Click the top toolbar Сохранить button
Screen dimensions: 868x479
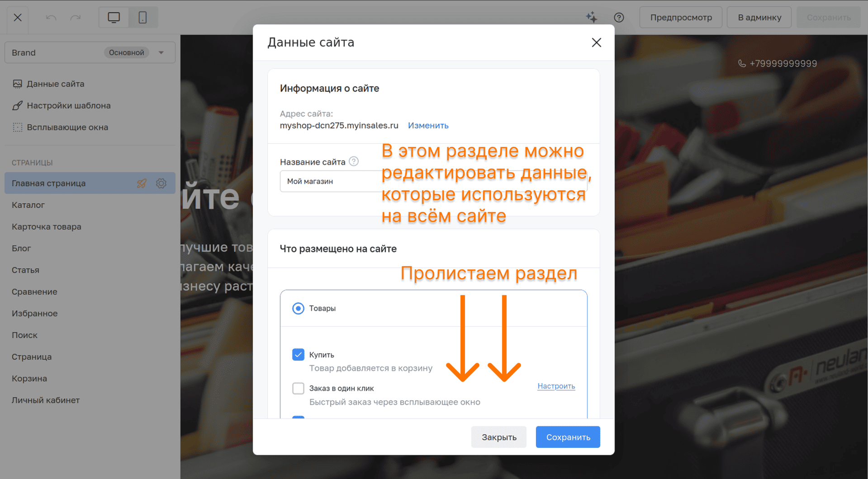(829, 18)
